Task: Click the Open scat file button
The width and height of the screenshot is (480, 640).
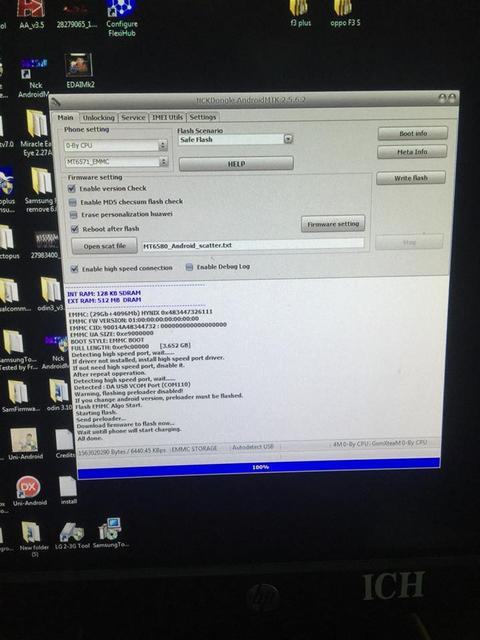Action: click(104, 246)
